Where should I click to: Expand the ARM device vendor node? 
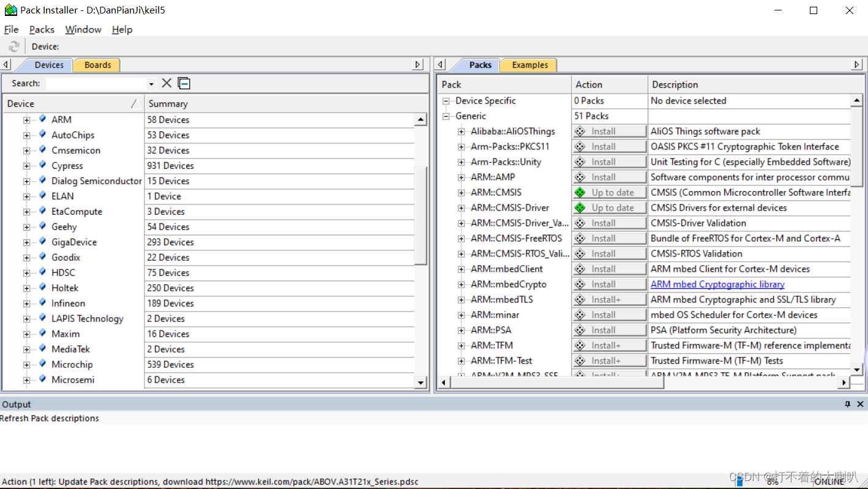pos(26,120)
